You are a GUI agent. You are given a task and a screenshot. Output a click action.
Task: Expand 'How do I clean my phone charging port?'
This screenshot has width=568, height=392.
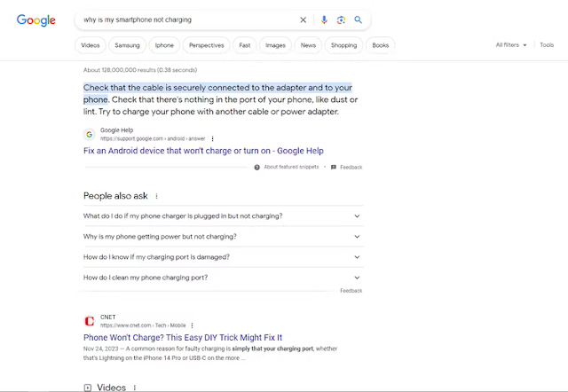coord(223,278)
